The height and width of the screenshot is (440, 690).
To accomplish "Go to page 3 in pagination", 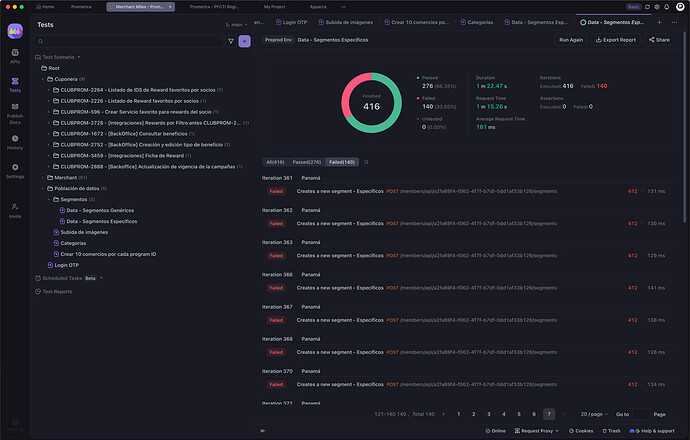I will (489, 414).
